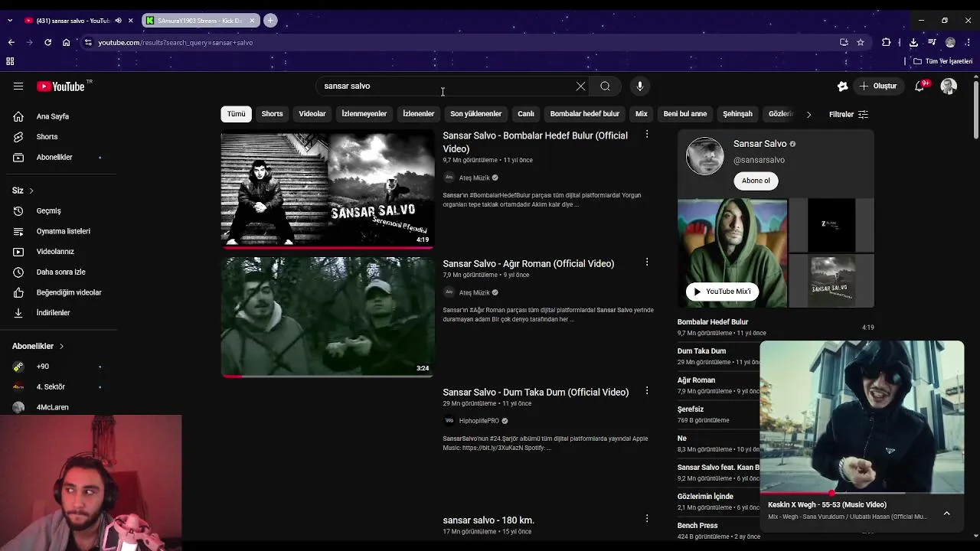Screen dimensions: 980x551
Task: Reload the page in browser
Action: click(x=47, y=43)
